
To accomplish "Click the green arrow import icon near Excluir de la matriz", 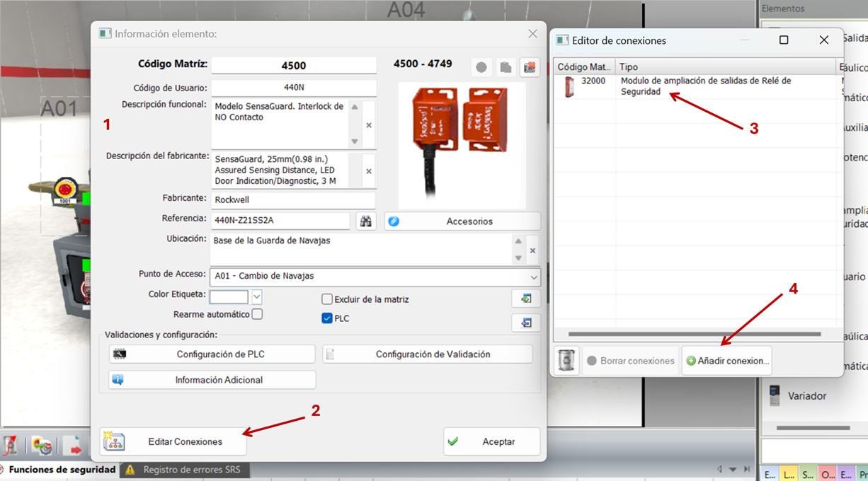I will coord(526,299).
